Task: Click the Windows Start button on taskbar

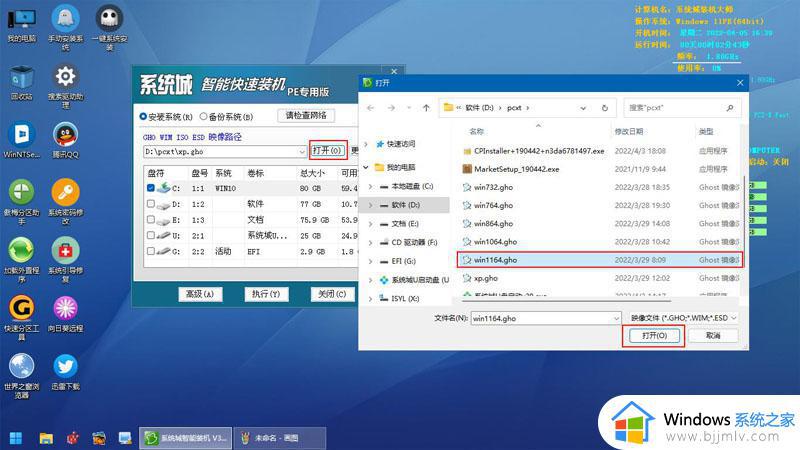Action: point(16,438)
